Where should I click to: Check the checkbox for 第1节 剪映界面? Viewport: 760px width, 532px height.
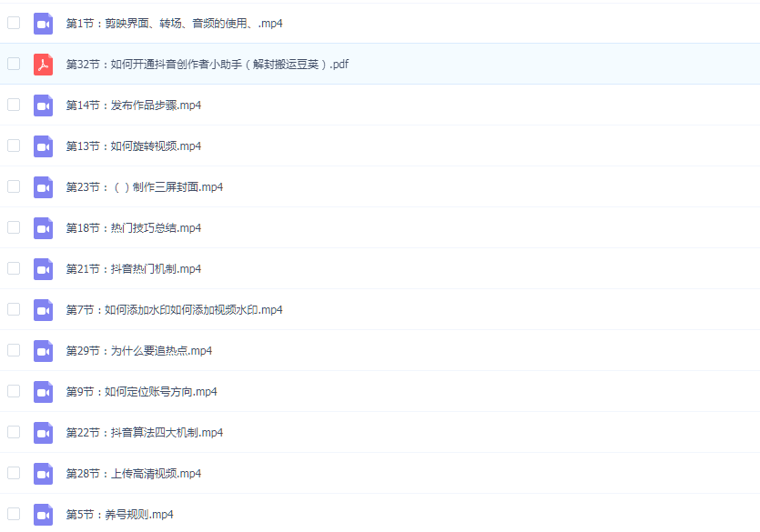coord(14,24)
